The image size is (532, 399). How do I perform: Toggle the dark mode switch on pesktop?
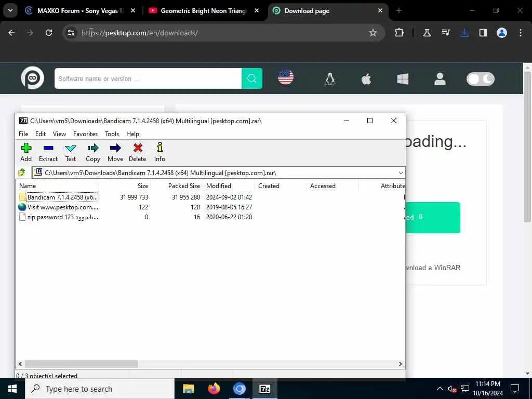tap(481, 79)
